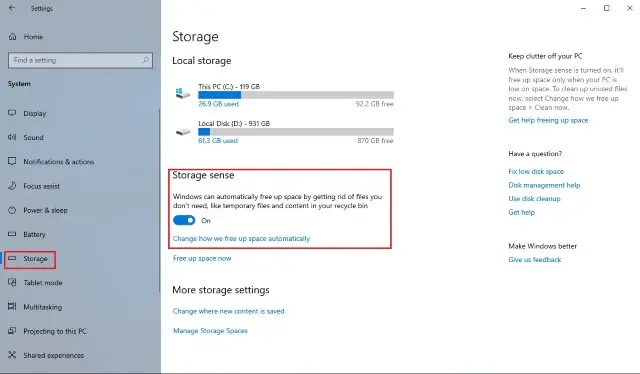Open Power & sleep settings
This screenshot has width=640, height=374.
[x=45, y=210]
